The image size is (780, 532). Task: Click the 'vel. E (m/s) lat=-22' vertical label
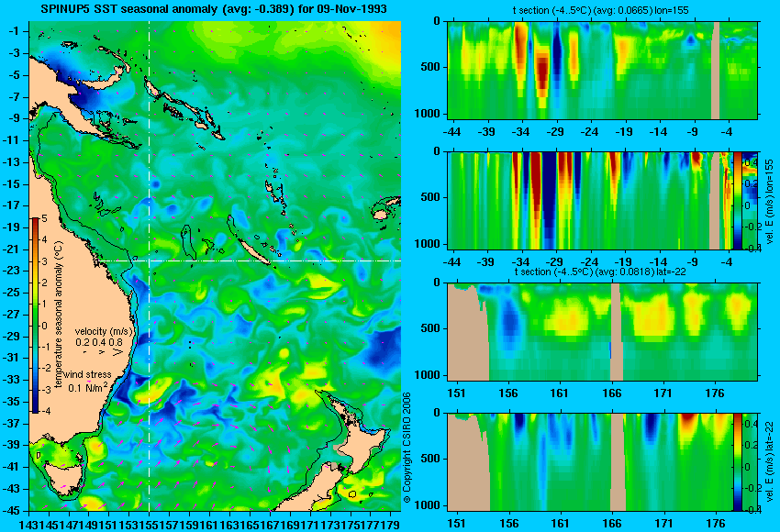[770, 462]
